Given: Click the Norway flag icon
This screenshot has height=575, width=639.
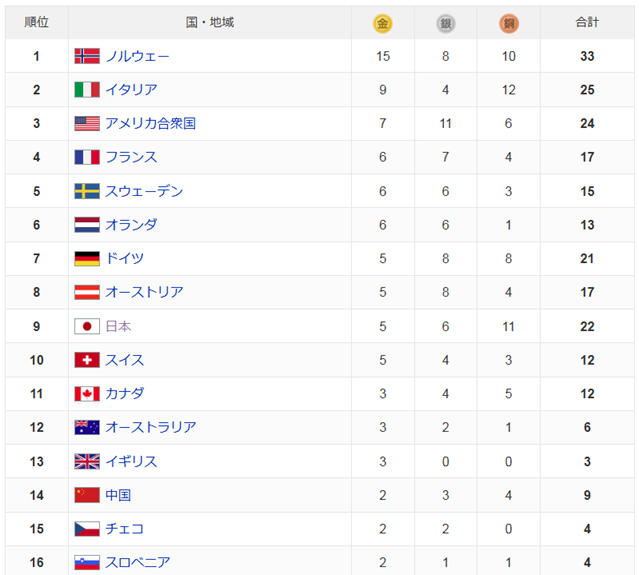Looking at the screenshot, I should 87,56.
